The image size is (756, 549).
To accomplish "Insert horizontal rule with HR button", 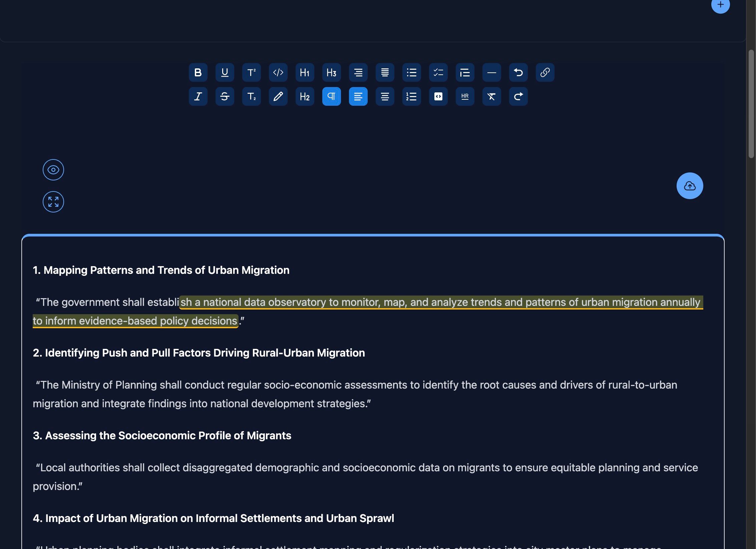I will 465,96.
